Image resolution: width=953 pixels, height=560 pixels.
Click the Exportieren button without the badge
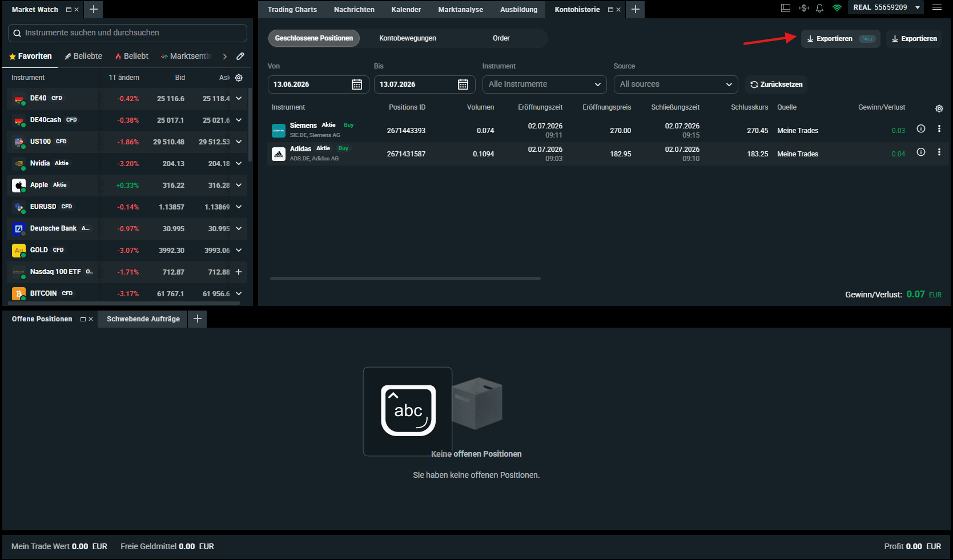[x=914, y=39]
